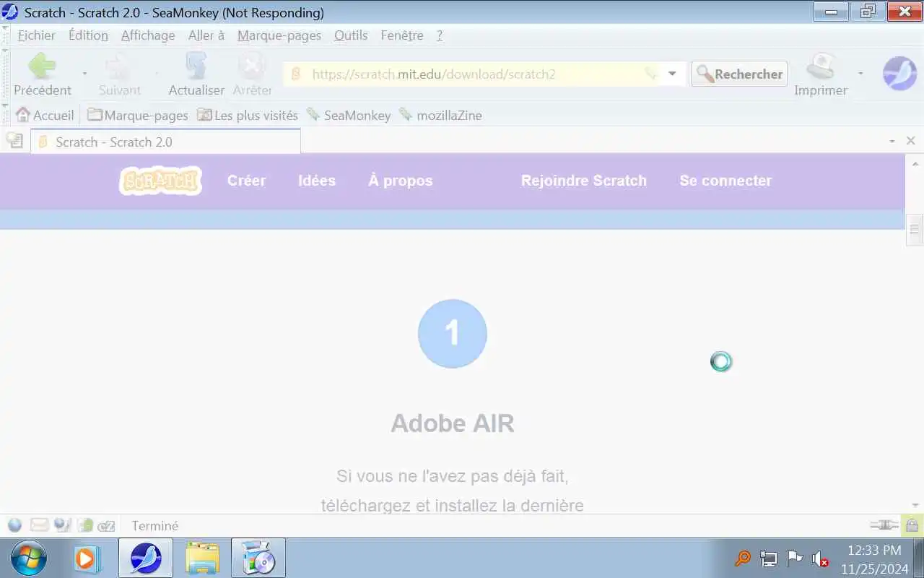Open the Les plus visités folder
Screen dimensions: 924x578
pos(248,115)
